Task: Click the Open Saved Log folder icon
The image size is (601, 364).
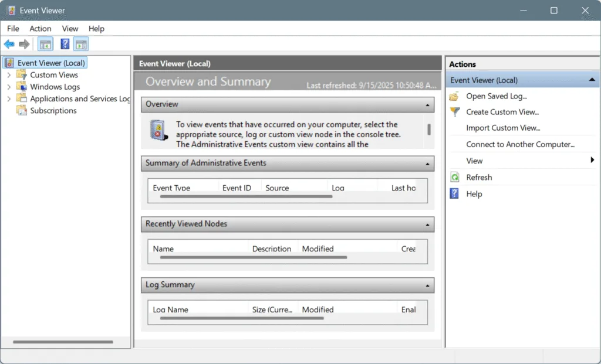Action: click(454, 96)
